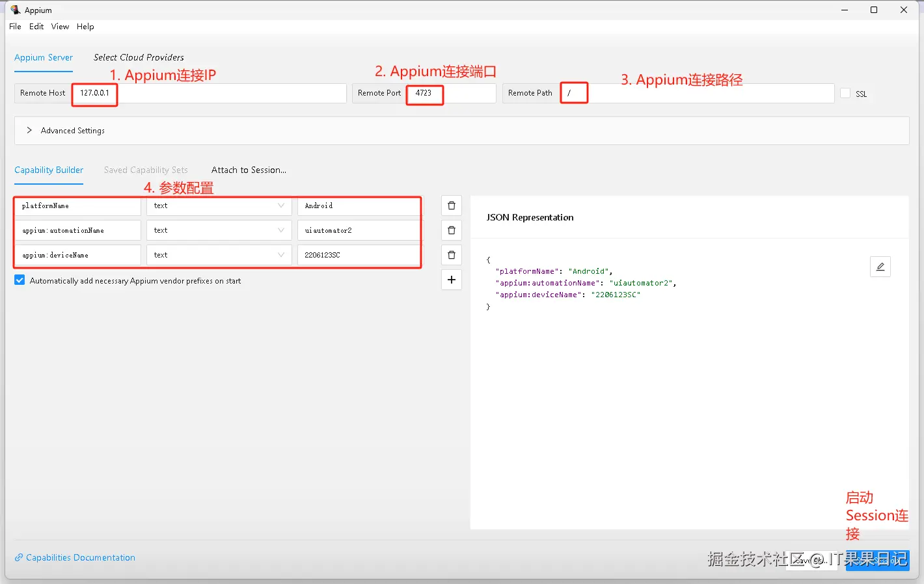Edit the 2206123SC value field
This screenshot has width=924, height=584.
tap(359, 255)
